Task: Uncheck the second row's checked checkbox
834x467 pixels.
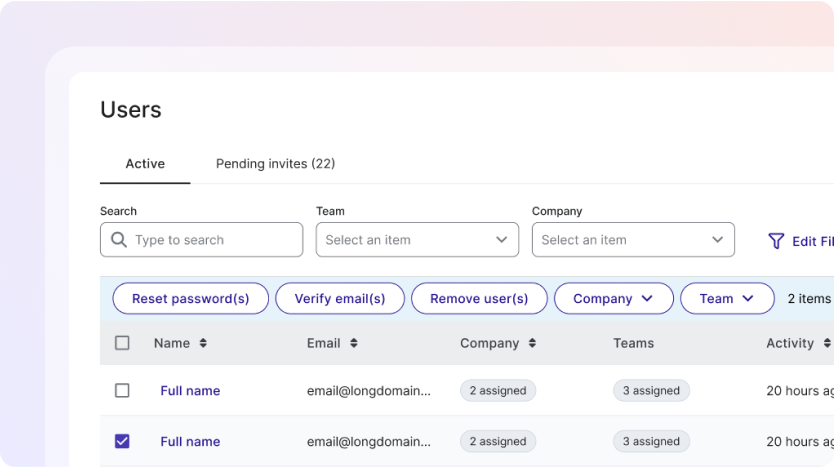Action: click(122, 441)
